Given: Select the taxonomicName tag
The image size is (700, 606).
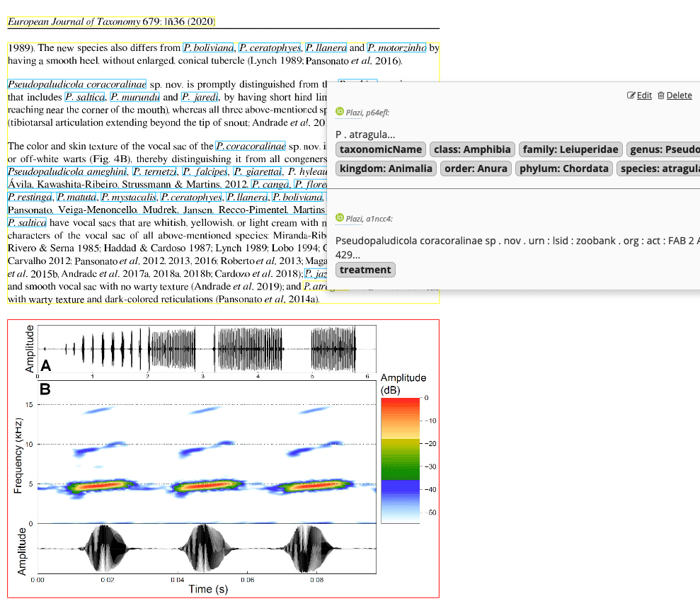Looking at the screenshot, I should [x=381, y=149].
